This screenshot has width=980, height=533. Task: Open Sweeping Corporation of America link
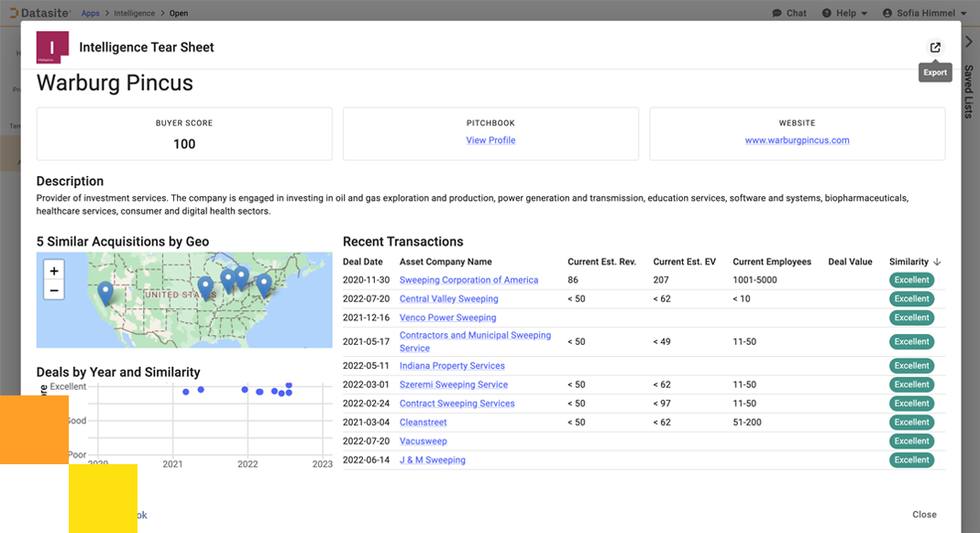[468, 281]
